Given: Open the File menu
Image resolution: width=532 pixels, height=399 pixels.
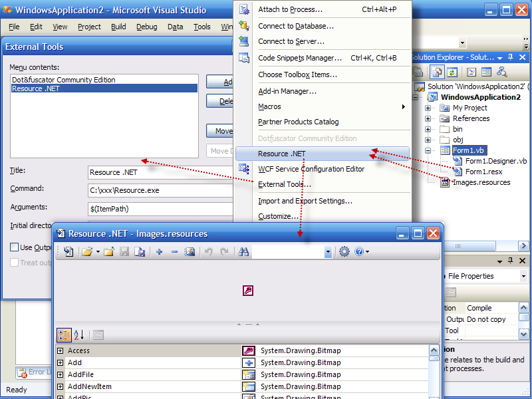Looking at the screenshot, I should pyautogui.click(x=14, y=27).
